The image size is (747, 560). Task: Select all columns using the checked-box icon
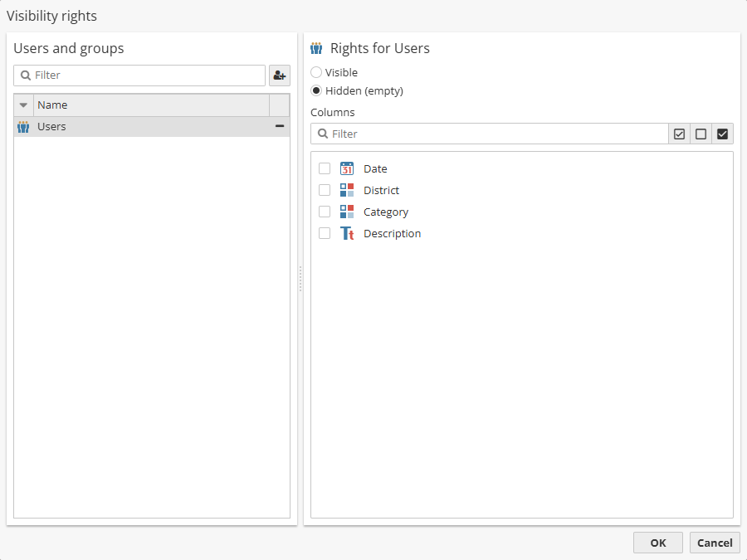(679, 133)
